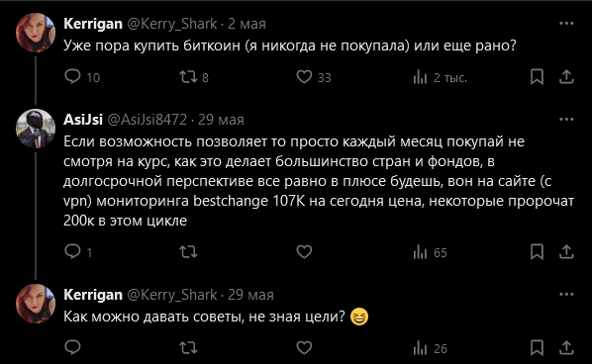Open more options menu on first Kerrigan tweet
This screenshot has height=364, width=592.
click(x=566, y=24)
